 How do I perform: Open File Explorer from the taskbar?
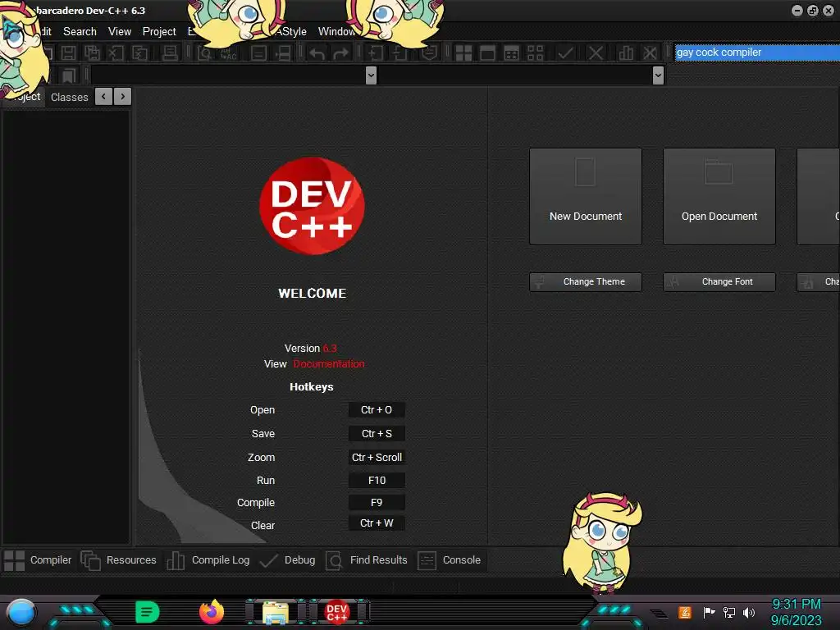(276, 612)
